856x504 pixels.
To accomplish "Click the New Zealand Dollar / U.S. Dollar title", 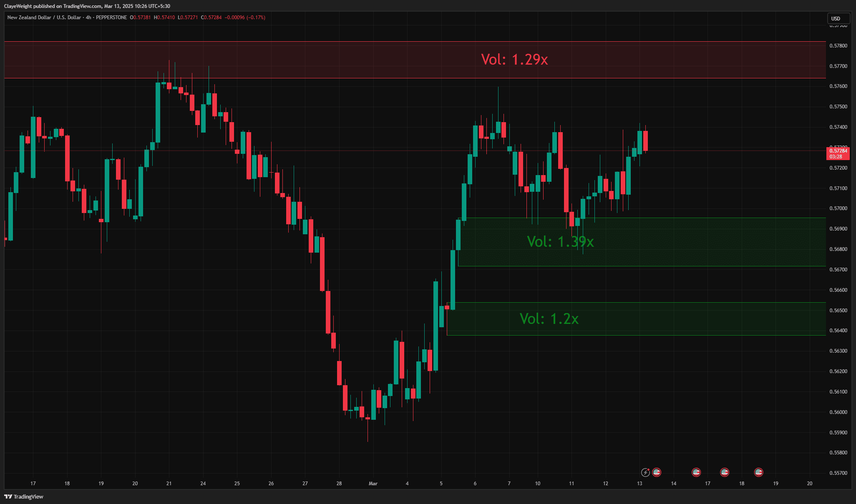I will click(44, 18).
